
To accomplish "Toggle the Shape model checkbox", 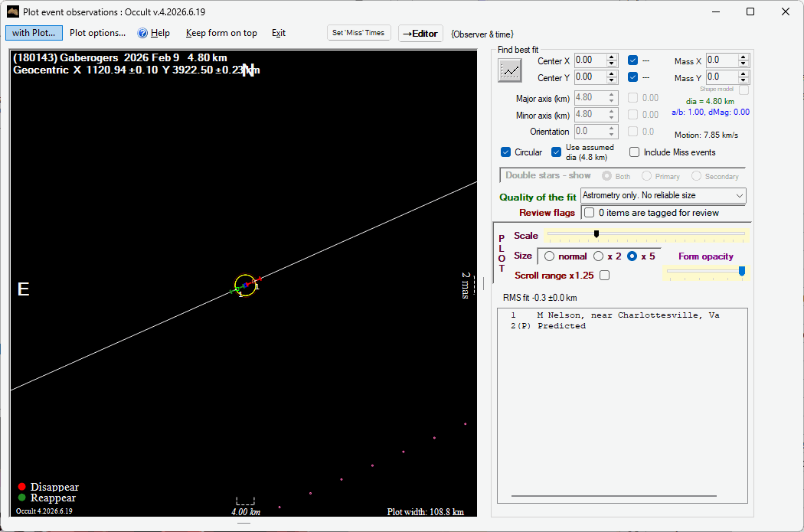I will [x=744, y=90].
